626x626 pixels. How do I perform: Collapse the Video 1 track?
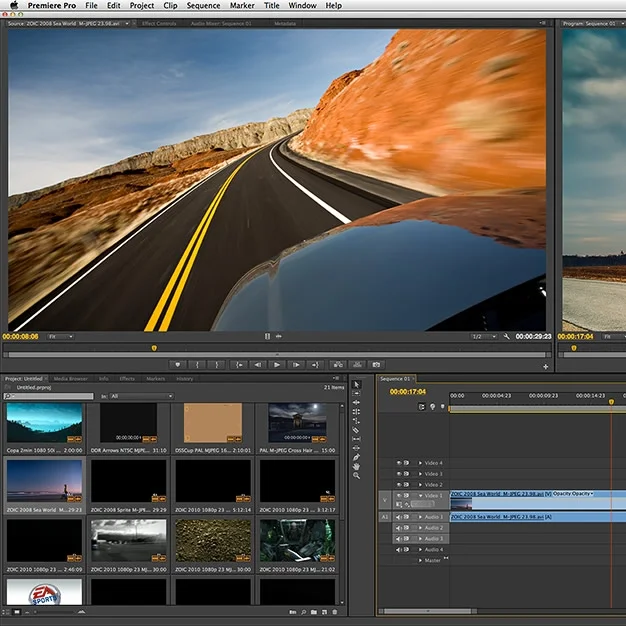click(420, 495)
